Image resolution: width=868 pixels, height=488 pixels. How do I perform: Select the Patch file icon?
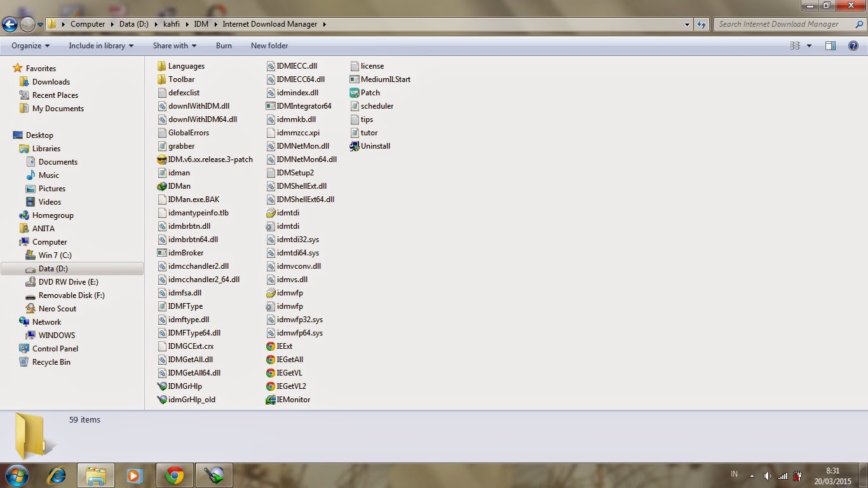tap(355, 93)
